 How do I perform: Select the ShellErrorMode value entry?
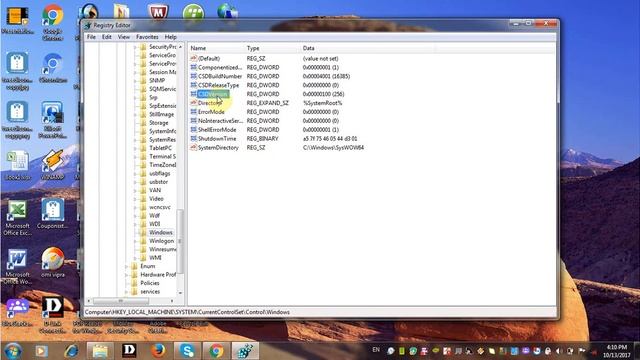pos(217,130)
